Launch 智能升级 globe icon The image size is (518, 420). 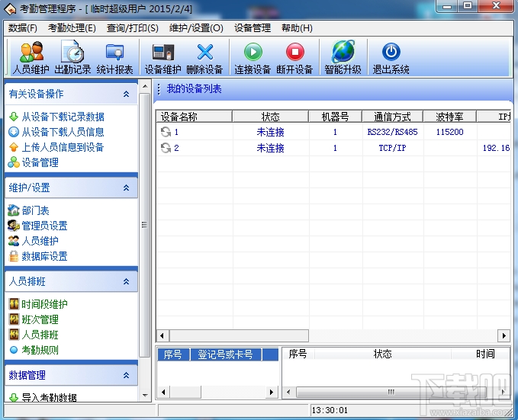(x=343, y=52)
